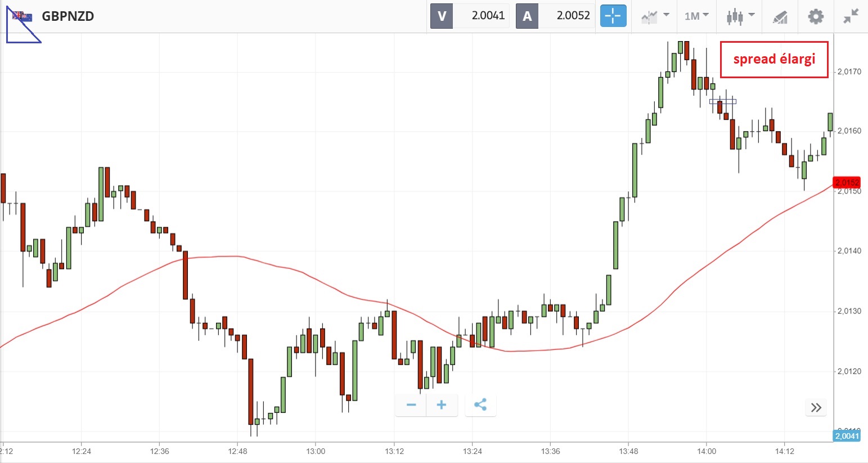The width and height of the screenshot is (868, 463).
Task: Zoom in with the plus button
Action: pos(442,405)
